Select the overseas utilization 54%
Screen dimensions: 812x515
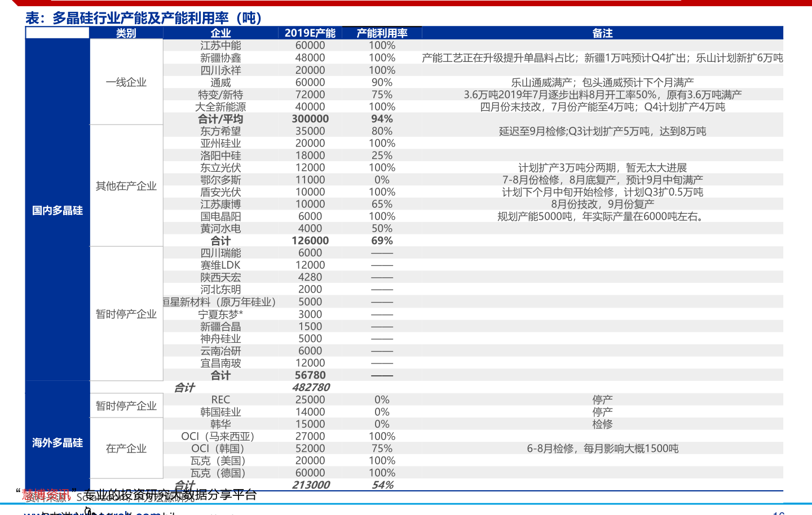click(x=383, y=485)
